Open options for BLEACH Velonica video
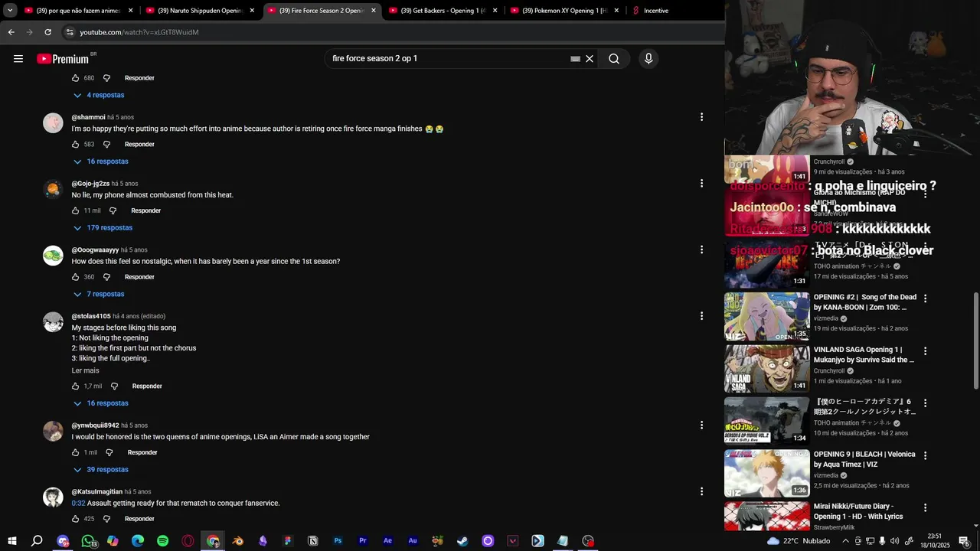Screen dimensions: 980x551 point(925,455)
